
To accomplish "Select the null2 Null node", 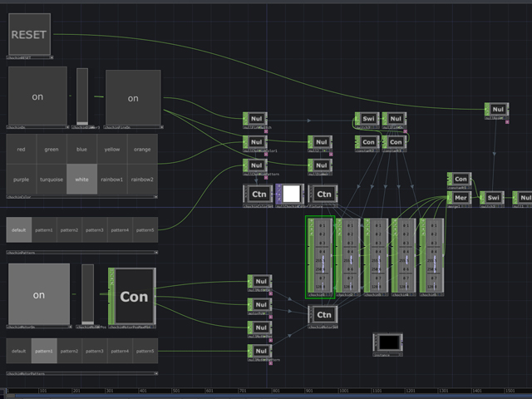I will pos(320,142).
